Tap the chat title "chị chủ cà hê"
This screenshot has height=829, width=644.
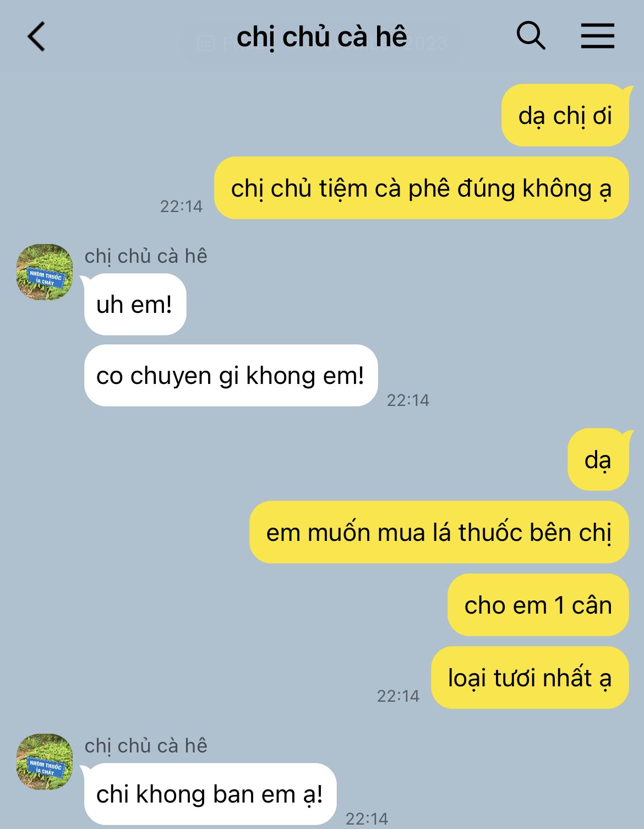[x=322, y=37]
